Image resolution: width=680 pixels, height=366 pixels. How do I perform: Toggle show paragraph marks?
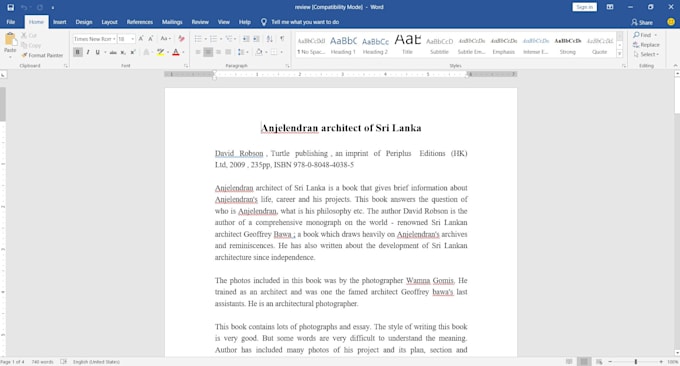tap(282, 39)
